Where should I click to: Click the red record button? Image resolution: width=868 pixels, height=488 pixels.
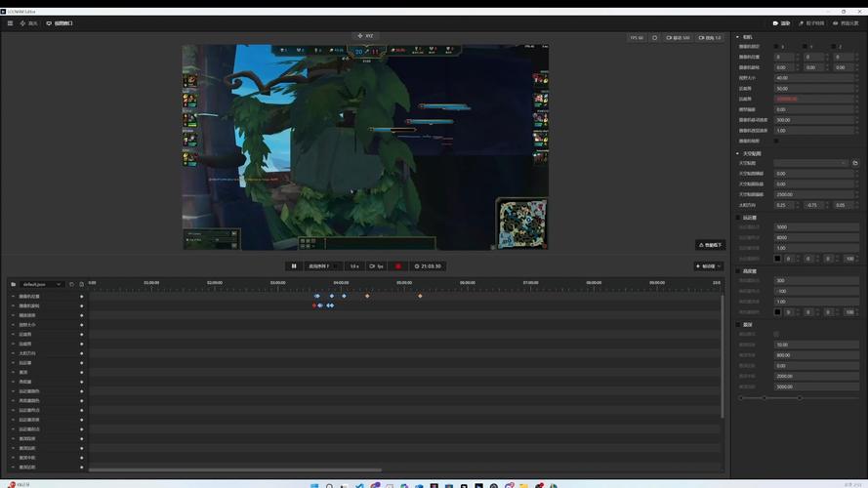point(397,265)
